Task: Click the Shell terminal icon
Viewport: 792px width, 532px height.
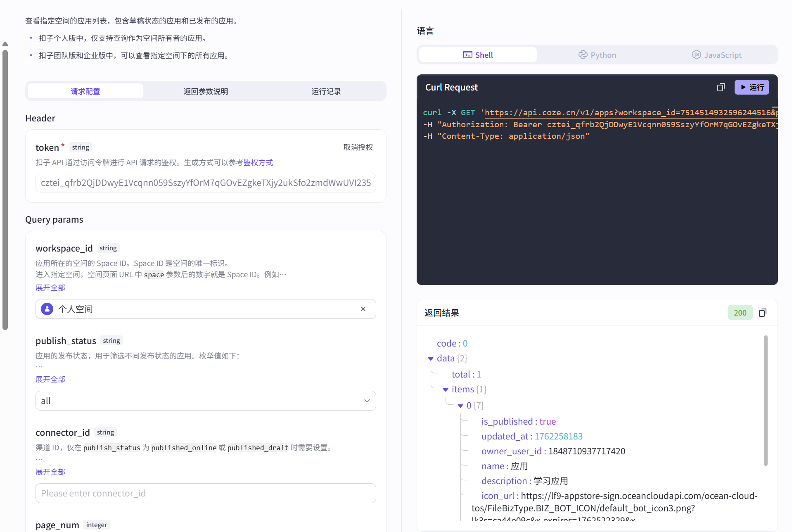Action: click(x=467, y=55)
